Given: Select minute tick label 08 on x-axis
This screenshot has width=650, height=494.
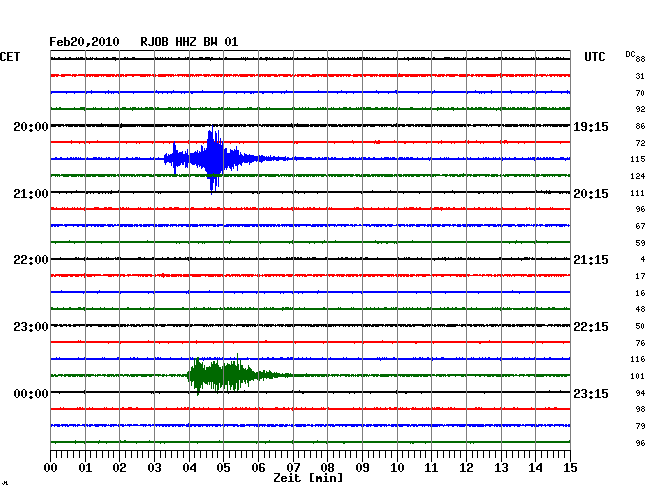Looking at the screenshot, I should pos(327,468).
